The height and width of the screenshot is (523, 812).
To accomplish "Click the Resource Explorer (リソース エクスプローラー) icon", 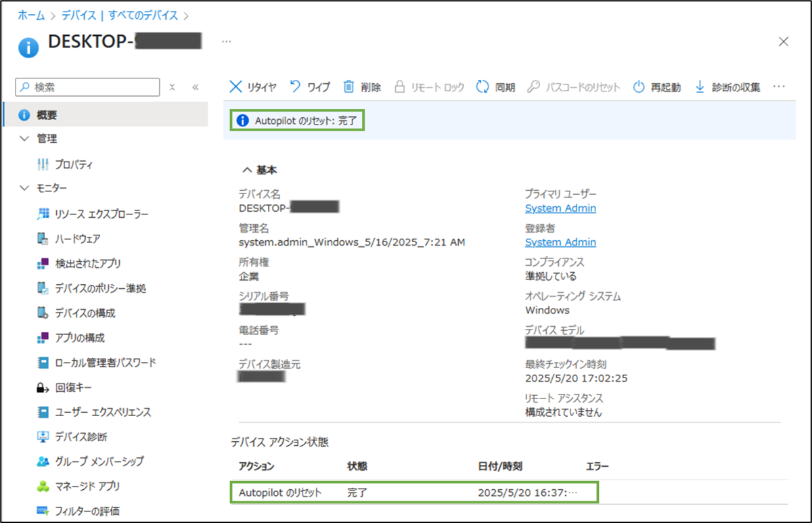I will tap(43, 214).
